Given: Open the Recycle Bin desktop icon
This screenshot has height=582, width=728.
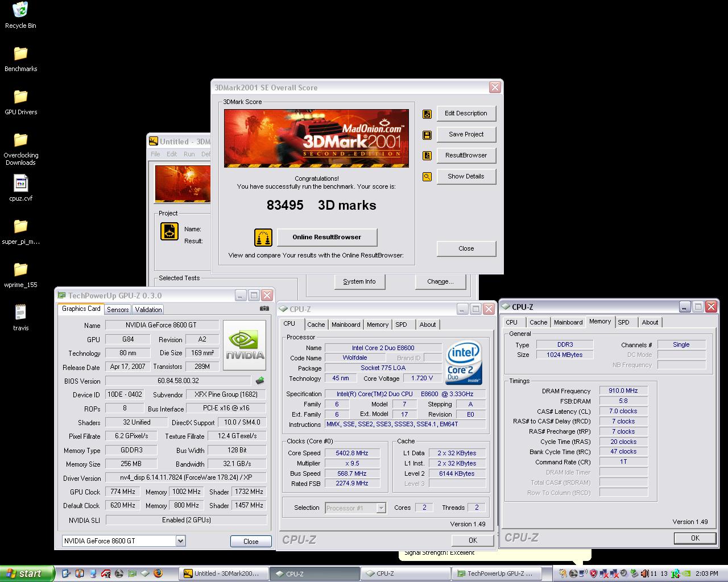Looking at the screenshot, I should [x=20, y=10].
